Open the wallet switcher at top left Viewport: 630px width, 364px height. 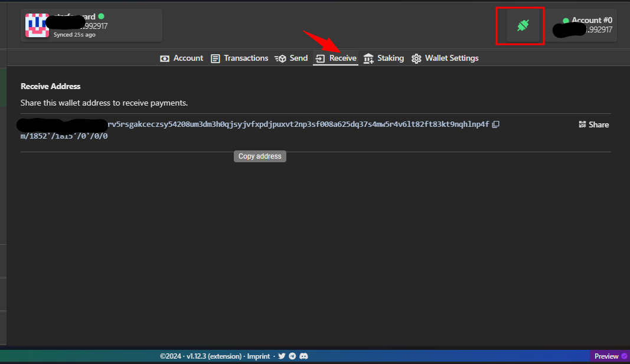point(91,25)
